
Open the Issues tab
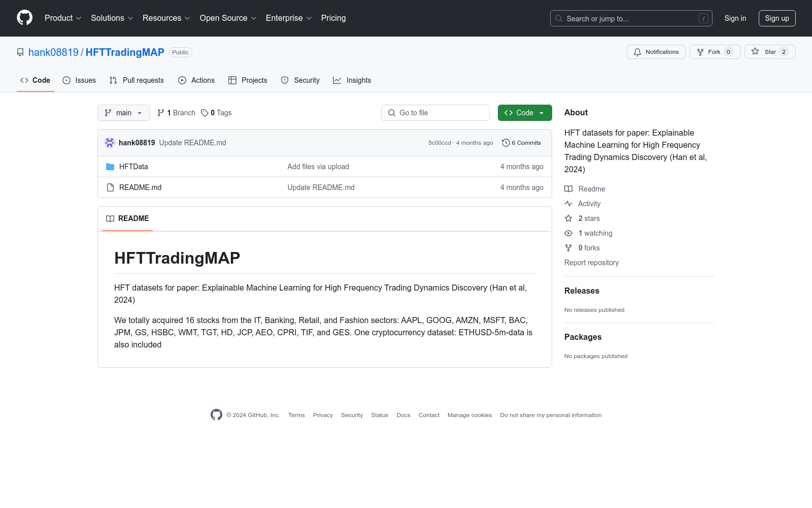[79, 80]
